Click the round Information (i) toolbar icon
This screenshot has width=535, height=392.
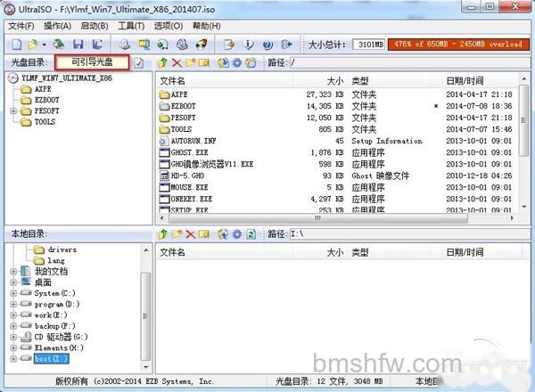coord(249,45)
